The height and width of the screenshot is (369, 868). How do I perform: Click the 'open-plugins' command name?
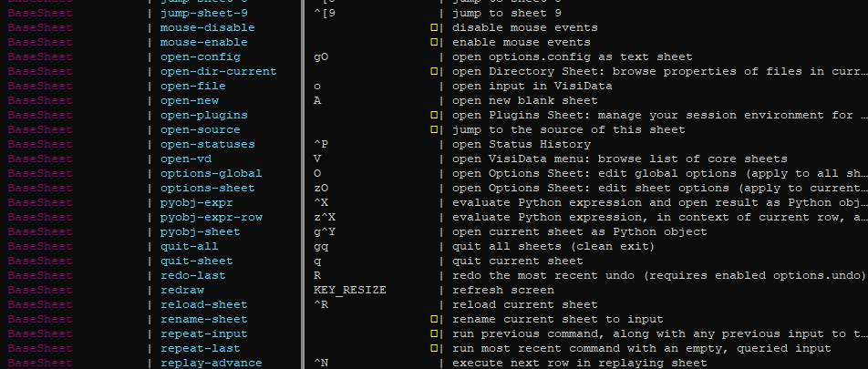[x=203, y=115]
